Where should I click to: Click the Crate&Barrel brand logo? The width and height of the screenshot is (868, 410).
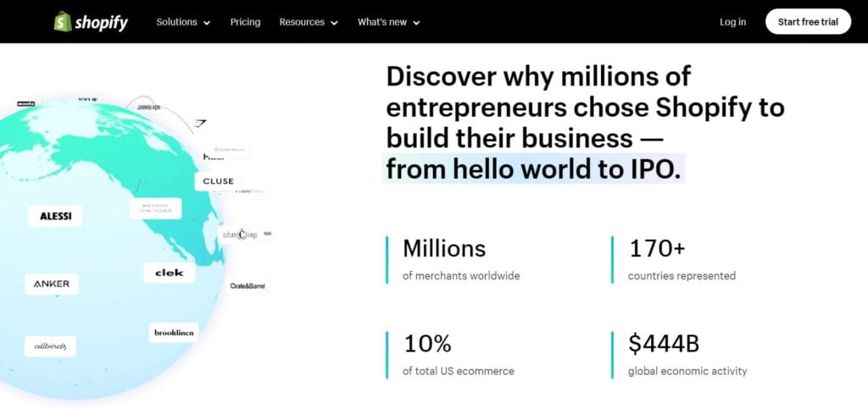click(248, 286)
